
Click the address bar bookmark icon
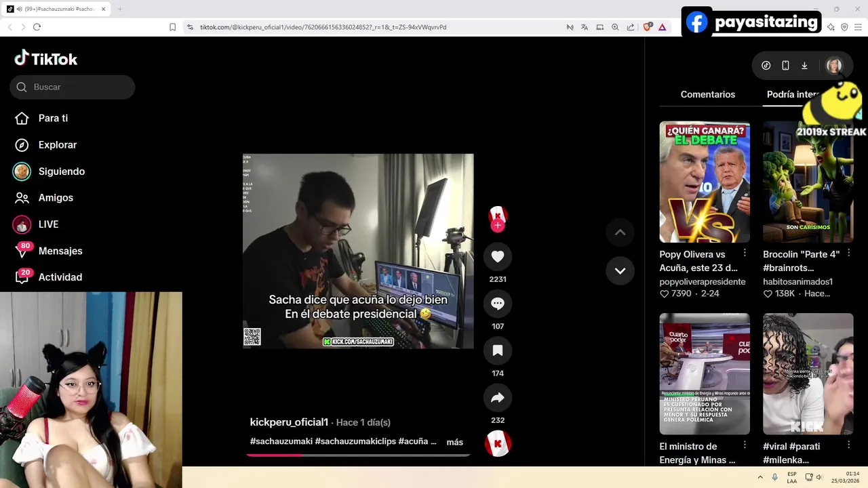pyautogui.click(x=172, y=27)
